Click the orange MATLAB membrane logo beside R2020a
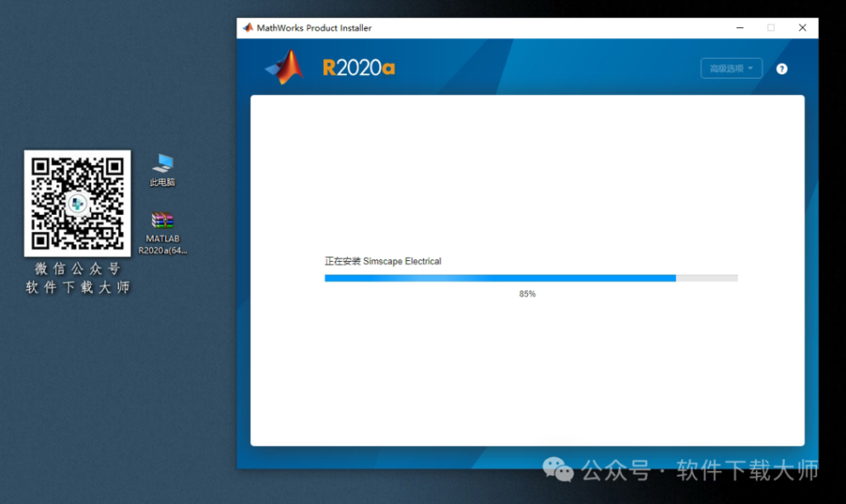 (x=284, y=66)
